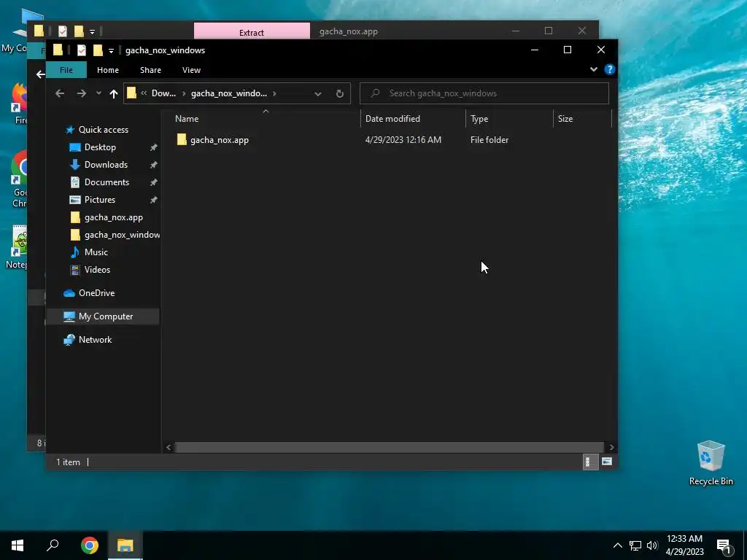Screen dimensions: 747x560
Task: Click the background gacha_nox.app window title
Action: point(348,31)
